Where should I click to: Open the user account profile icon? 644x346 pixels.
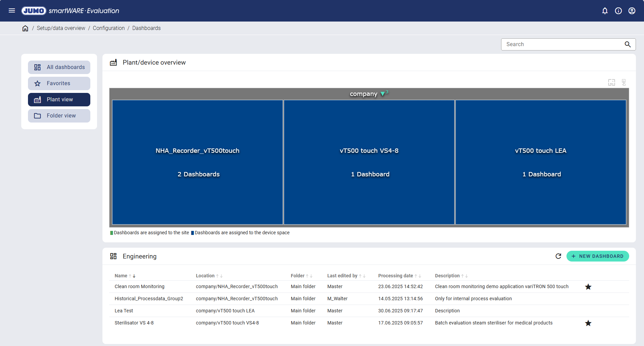(632, 11)
